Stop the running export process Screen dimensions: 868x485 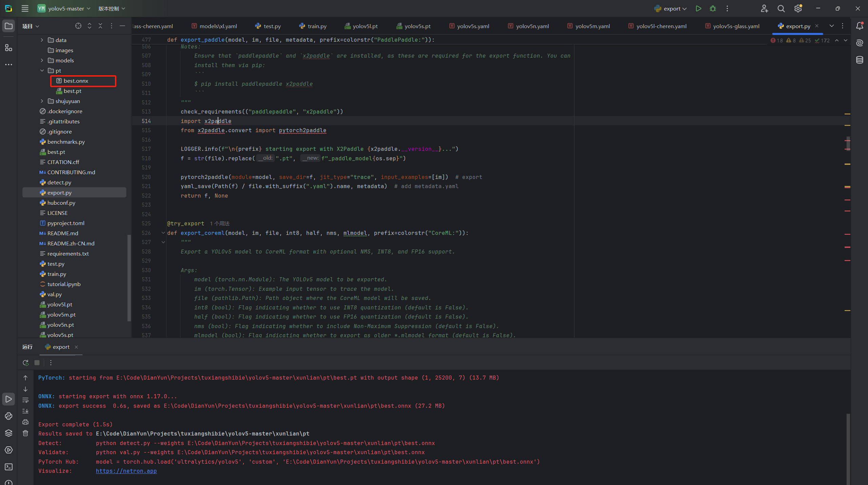[37, 363]
